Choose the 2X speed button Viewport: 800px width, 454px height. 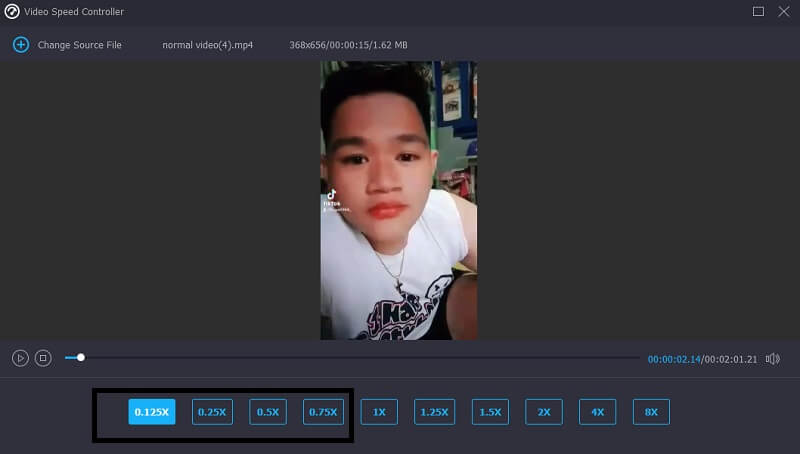pos(544,412)
